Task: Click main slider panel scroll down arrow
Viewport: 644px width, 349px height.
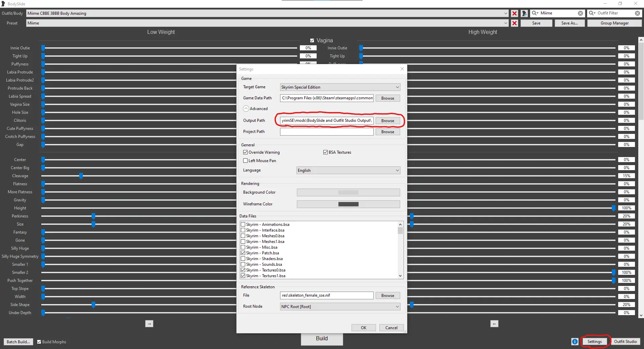Action: 641,315
